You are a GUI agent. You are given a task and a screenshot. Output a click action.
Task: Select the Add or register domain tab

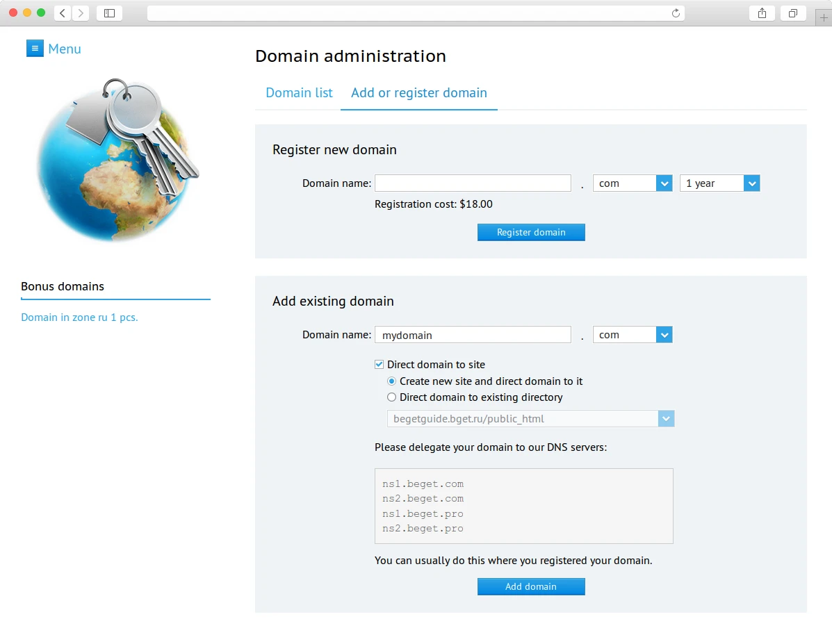tap(418, 92)
